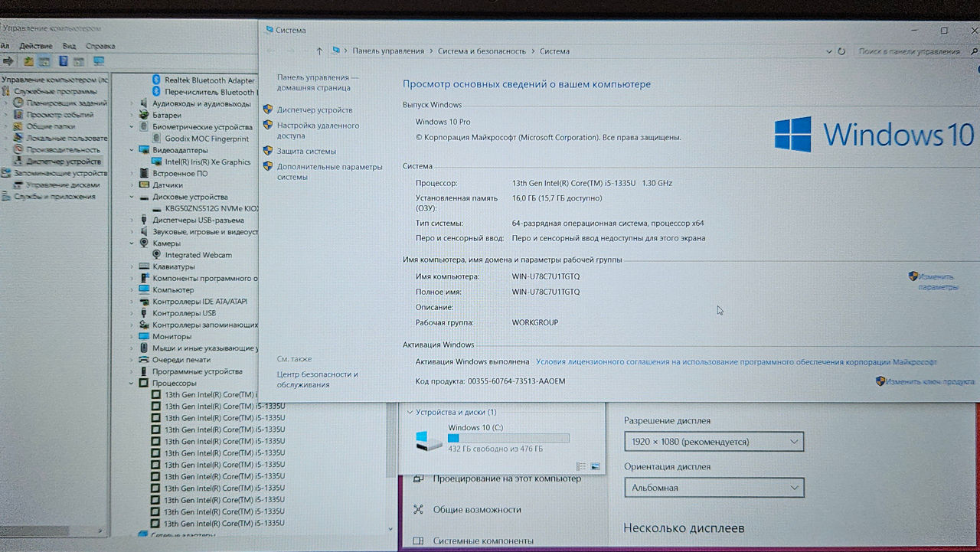Open Настройка удаленного доступа link
Screen dimensions: 980x552
click(x=318, y=130)
